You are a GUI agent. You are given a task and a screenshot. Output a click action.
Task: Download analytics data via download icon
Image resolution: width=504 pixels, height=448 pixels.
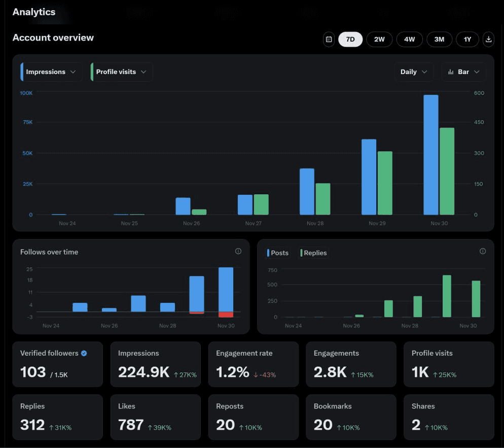[488, 39]
